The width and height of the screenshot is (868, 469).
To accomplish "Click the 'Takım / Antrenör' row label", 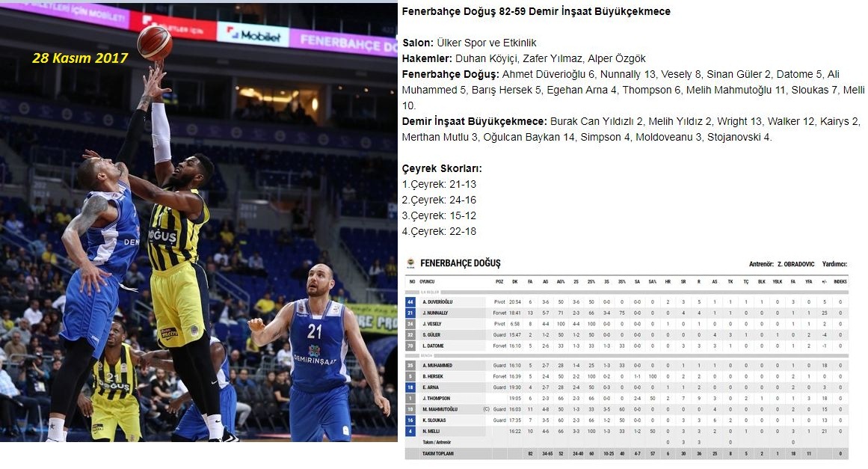I will (x=437, y=442).
